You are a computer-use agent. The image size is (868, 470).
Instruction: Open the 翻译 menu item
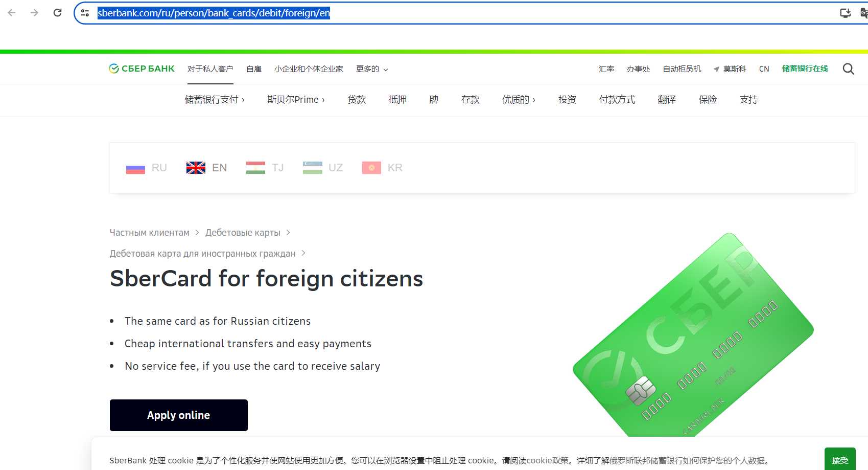[x=667, y=100]
